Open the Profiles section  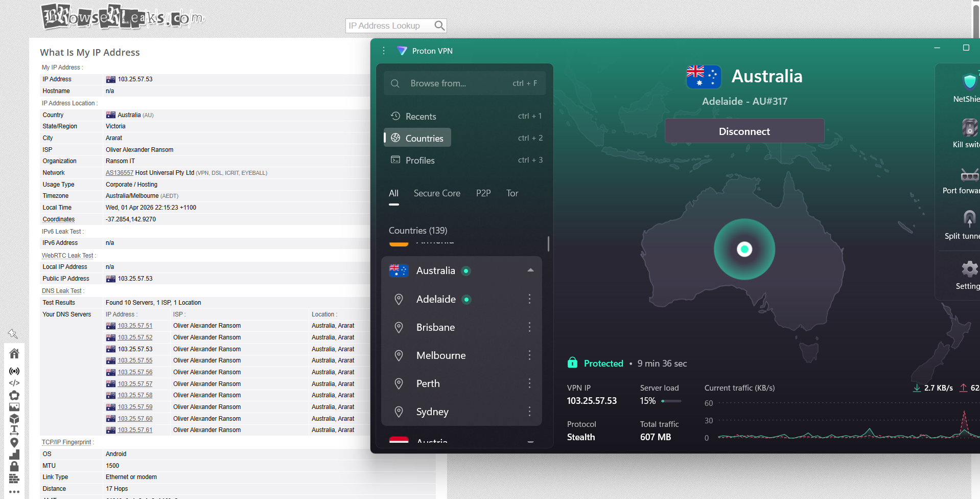click(x=419, y=160)
